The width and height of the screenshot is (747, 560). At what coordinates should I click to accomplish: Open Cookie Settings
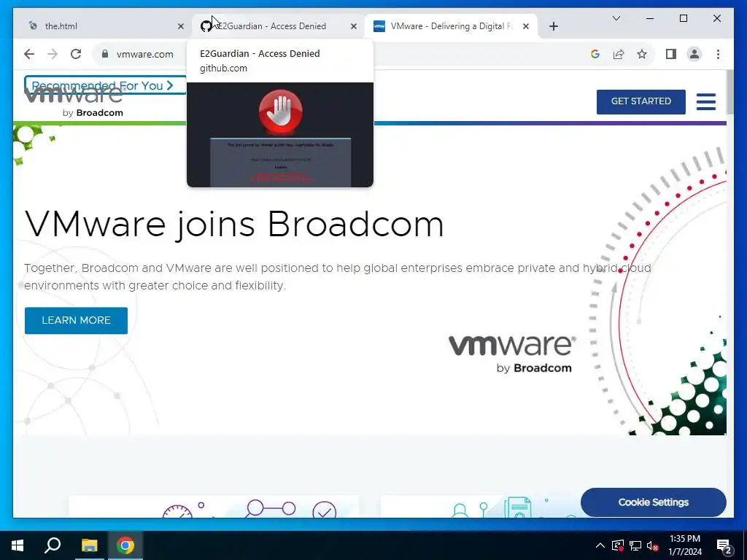(x=653, y=502)
